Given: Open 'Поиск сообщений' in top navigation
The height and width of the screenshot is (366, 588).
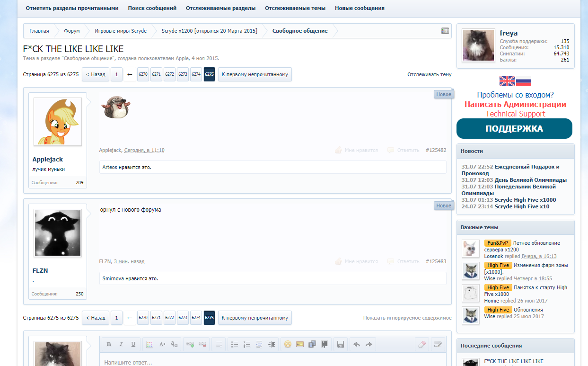Looking at the screenshot, I should click(x=152, y=8).
